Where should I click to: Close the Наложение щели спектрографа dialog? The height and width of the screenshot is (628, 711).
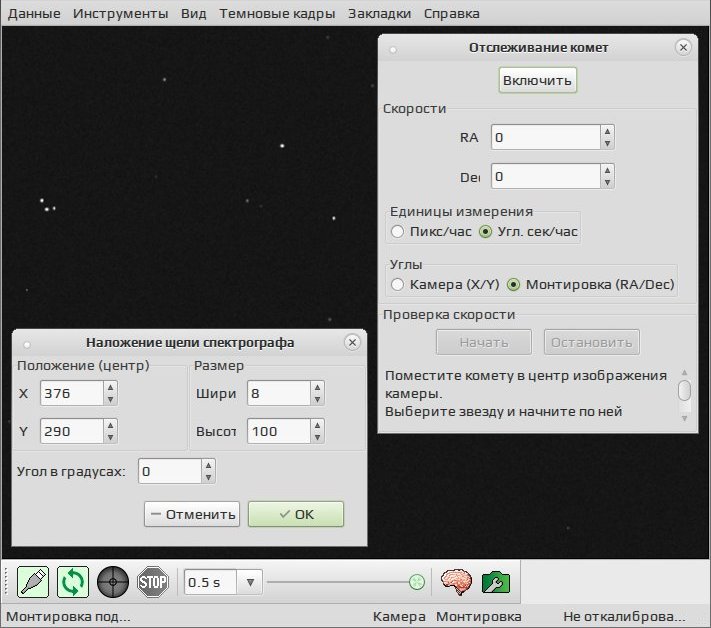pos(352,342)
